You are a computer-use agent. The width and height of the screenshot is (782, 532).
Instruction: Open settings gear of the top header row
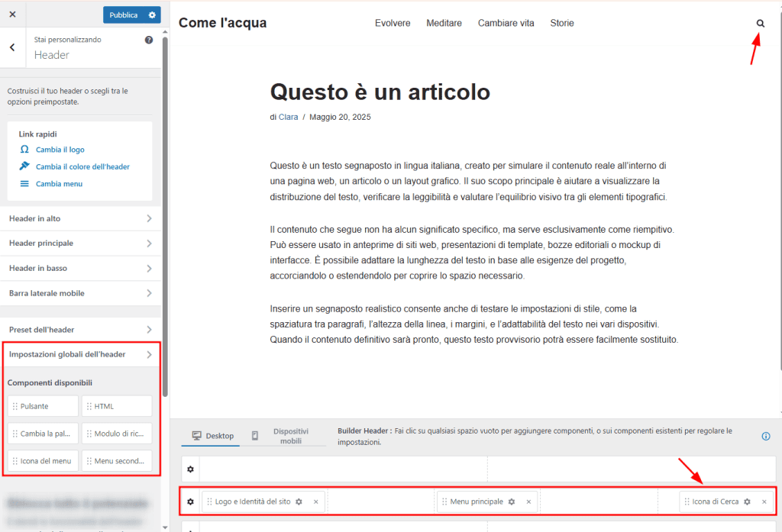pyautogui.click(x=190, y=469)
